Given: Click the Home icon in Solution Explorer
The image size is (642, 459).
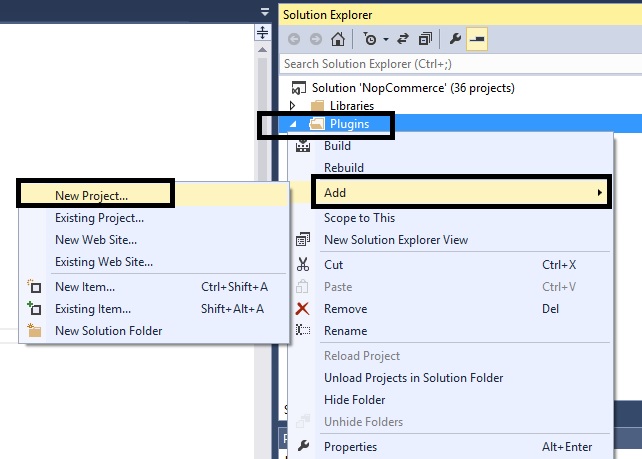Looking at the screenshot, I should coord(338,40).
